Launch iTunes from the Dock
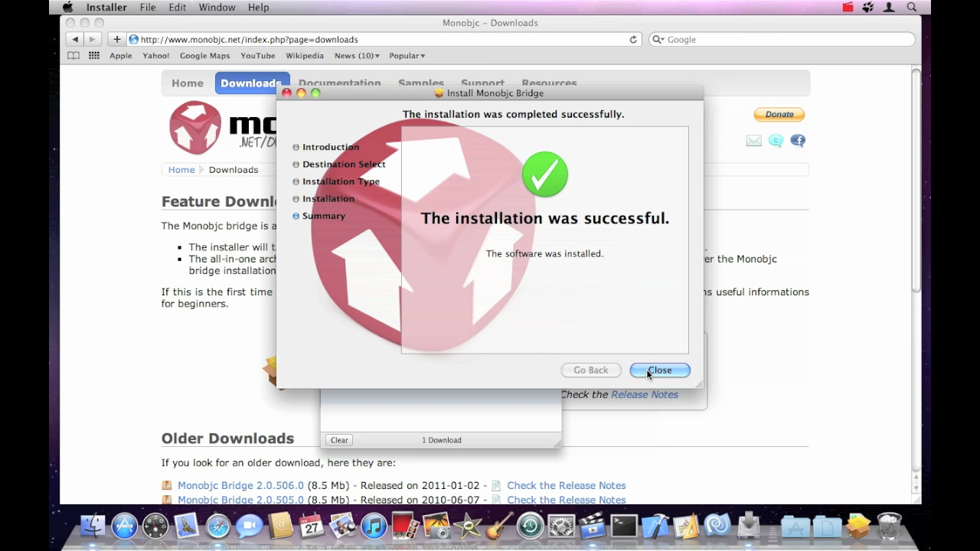 [374, 527]
